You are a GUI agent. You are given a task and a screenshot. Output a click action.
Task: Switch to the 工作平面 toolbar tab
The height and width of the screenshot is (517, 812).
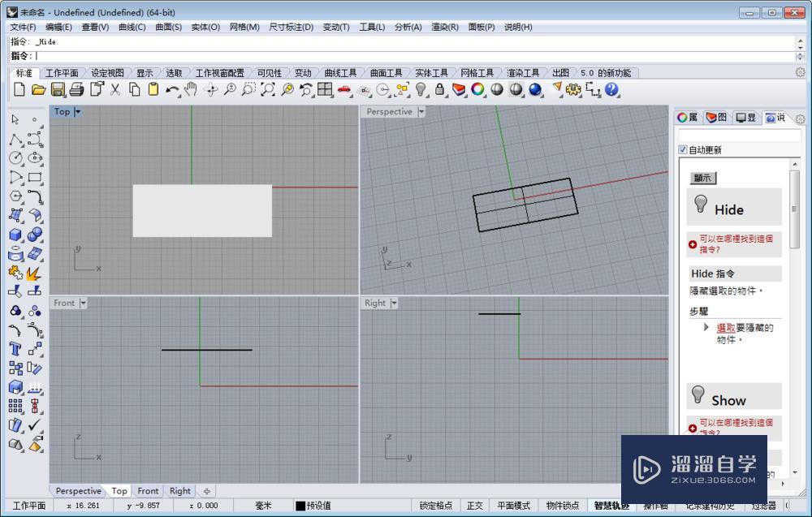click(62, 73)
